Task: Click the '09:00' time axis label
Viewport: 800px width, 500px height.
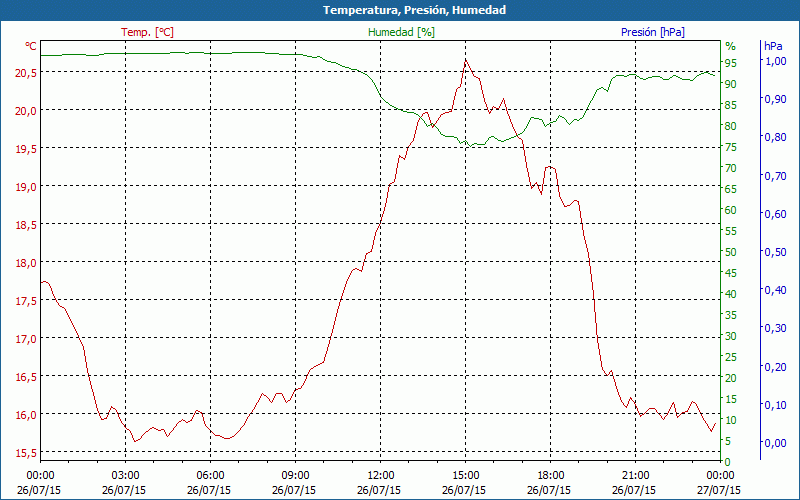Action: tap(295, 477)
